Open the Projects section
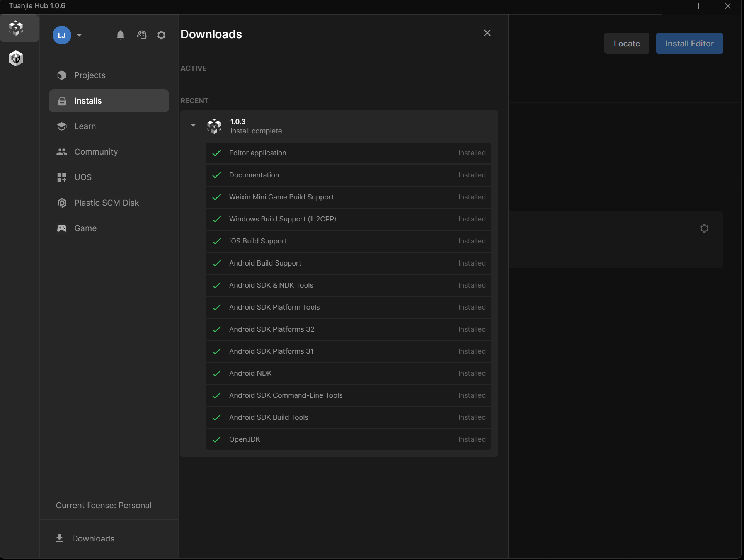 coord(90,75)
